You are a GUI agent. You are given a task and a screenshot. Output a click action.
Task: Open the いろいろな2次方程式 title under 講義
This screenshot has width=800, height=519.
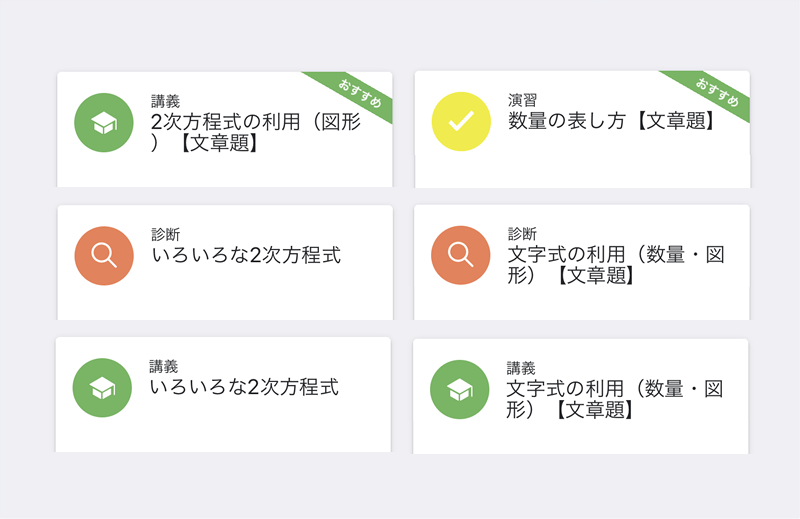tap(244, 387)
